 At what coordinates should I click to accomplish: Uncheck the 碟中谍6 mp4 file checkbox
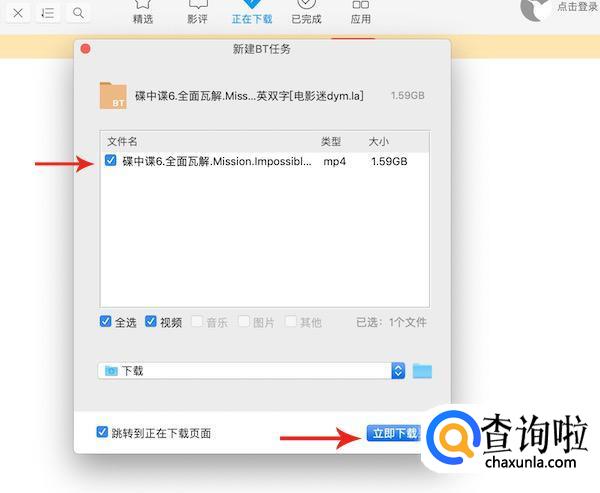pos(110,160)
